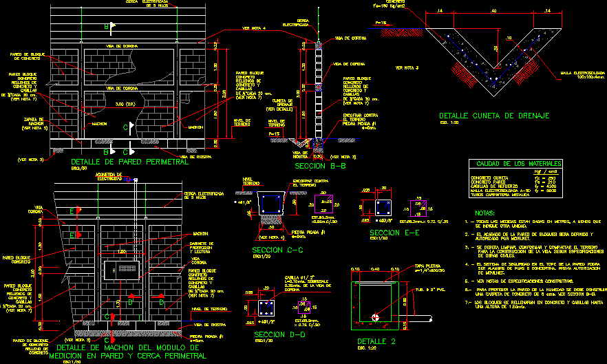Select 'VER NOTA 3' beside the drainage ditch detail
The width and height of the screenshot is (607, 364).
pos(407,67)
